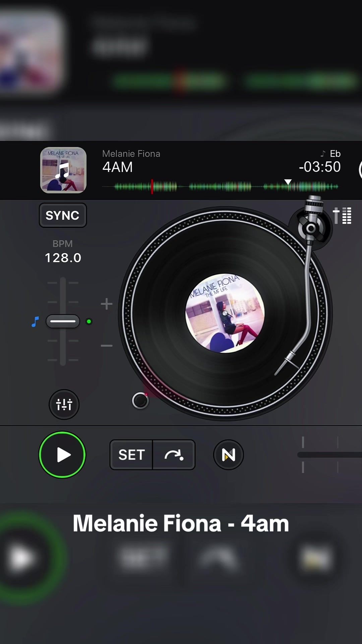
Task: Adjust the crossfader track
Action: tap(329, 455)
